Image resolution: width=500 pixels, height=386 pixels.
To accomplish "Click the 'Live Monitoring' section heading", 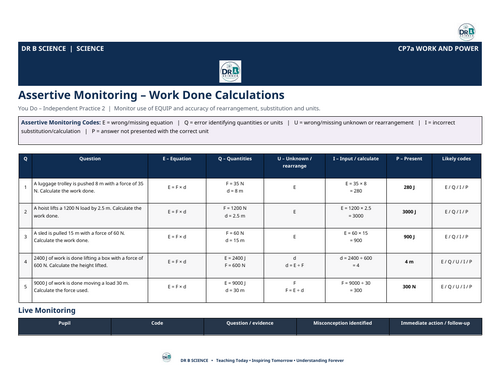I will [47, 310].
